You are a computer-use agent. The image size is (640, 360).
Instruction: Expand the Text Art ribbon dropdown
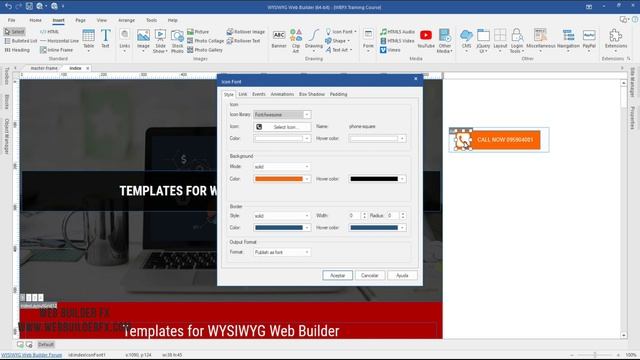(351, 50)
